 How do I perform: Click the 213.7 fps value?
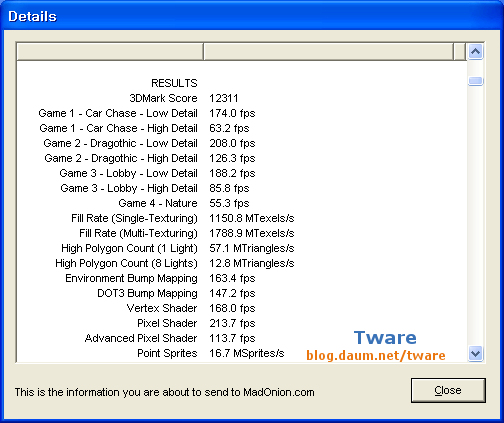point(232,323)
